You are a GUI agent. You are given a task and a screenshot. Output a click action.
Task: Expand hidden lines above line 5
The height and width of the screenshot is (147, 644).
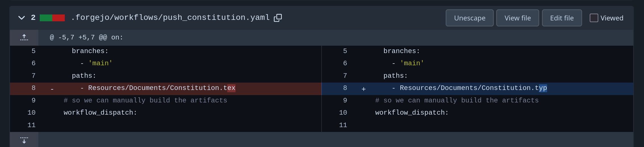(x=24, y=37)
